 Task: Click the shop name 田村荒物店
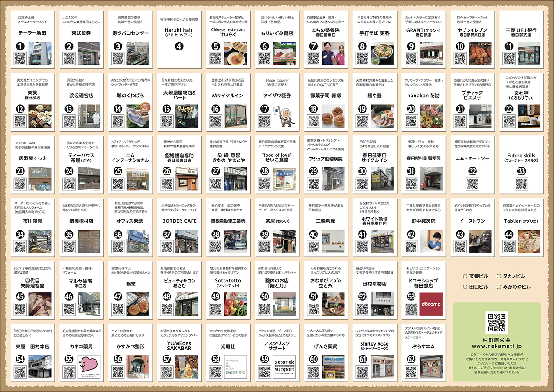pos(374,284)
